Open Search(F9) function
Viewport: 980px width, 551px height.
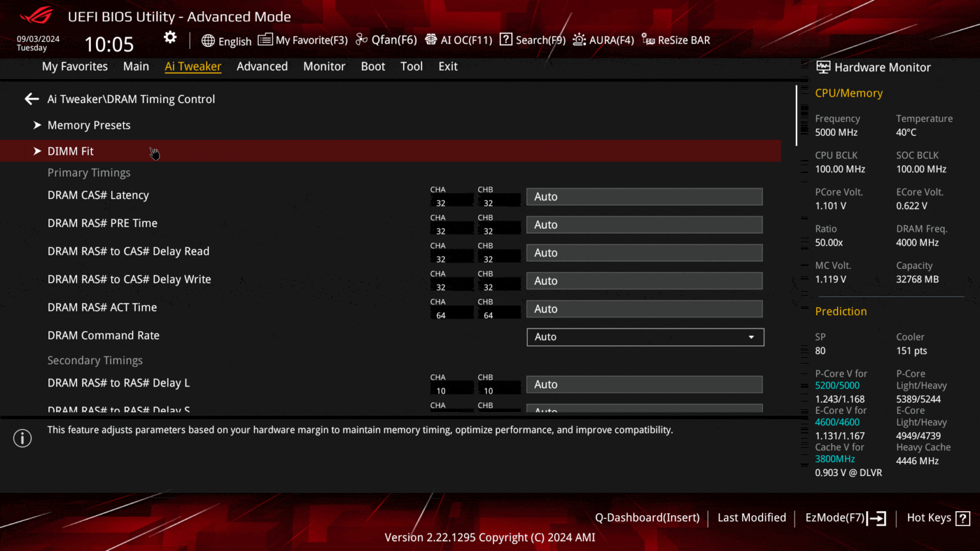point(541,40)
